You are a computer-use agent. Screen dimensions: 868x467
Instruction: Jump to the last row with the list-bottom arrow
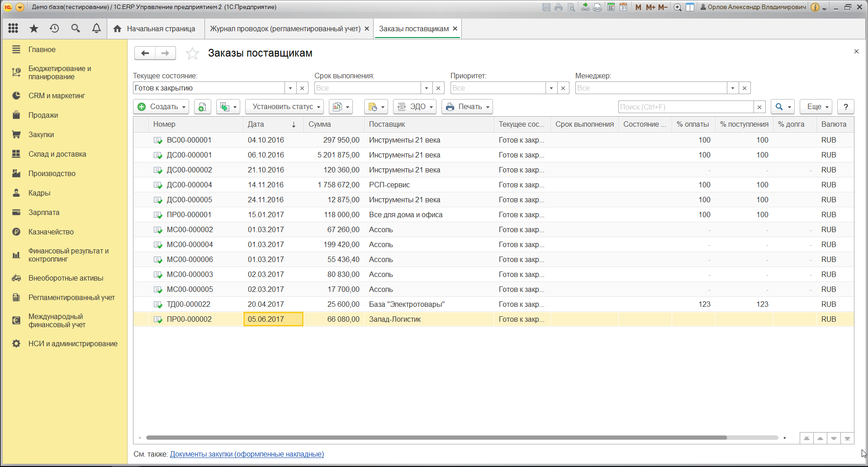(847, 438)
